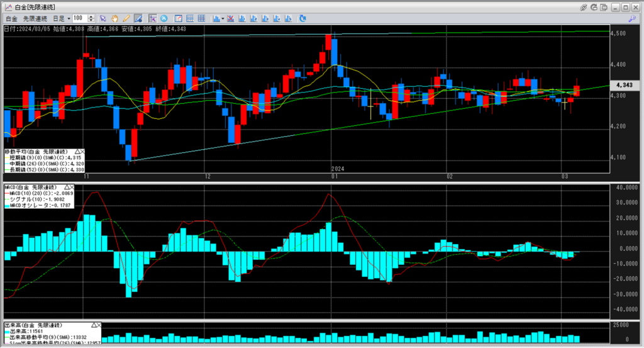This screenshot has height=348, width=644.
Task: Open the technical indicator chart icon
Action: click(x=216, y=18)
